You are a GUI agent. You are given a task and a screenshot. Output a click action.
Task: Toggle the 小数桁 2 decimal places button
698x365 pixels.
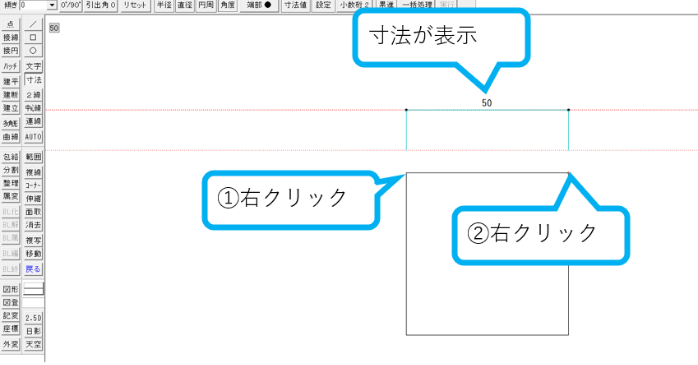[355, 5]
